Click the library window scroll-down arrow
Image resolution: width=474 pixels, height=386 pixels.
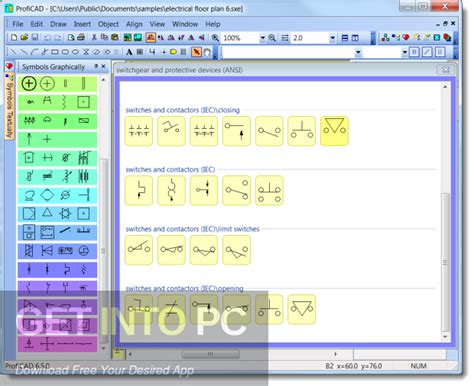(x=445, y=337)
